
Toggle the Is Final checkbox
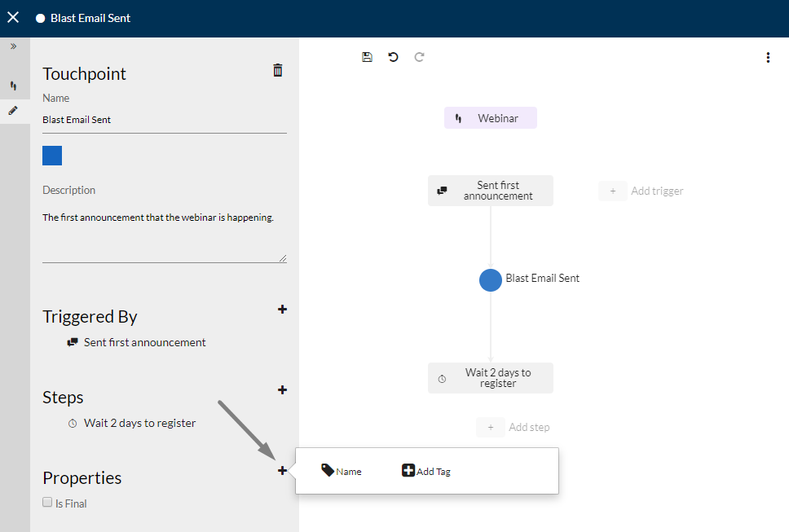pyautogui.click(x=47, y=502)
